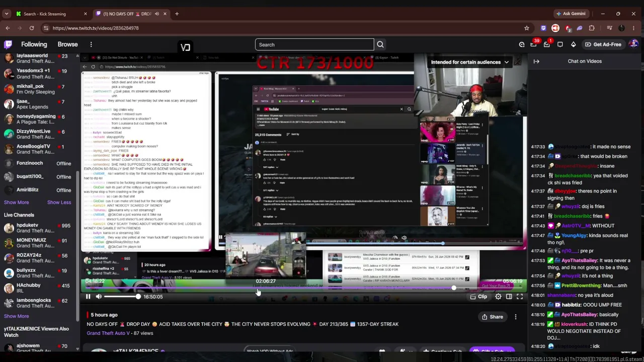
Task: Expand the Chrome tab search dropdown
Action: 7,14
